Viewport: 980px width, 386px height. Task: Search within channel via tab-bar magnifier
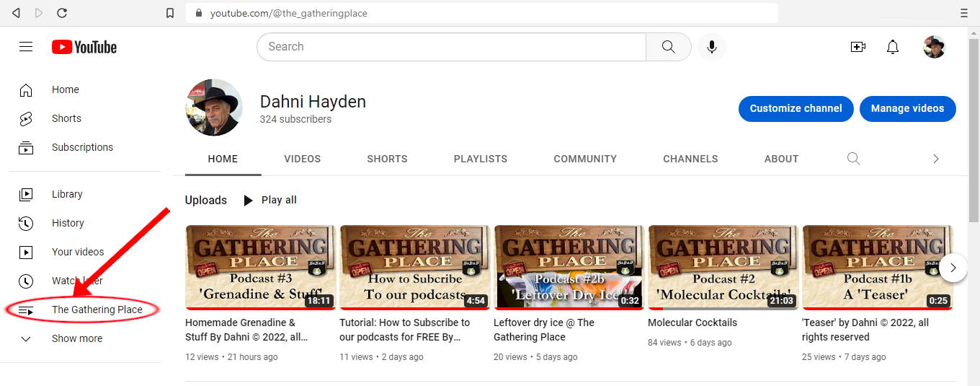pos(854,159)
